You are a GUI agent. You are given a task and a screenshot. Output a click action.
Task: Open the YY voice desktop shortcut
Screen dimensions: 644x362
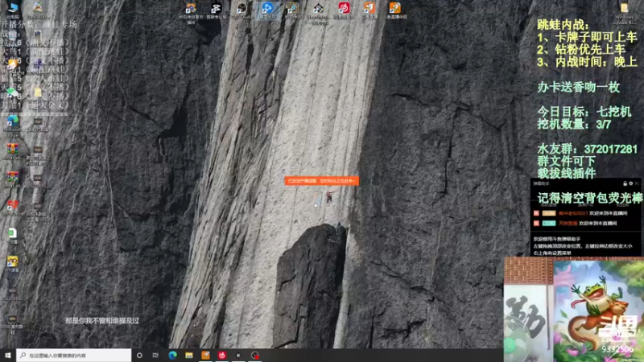pos(13,265)
